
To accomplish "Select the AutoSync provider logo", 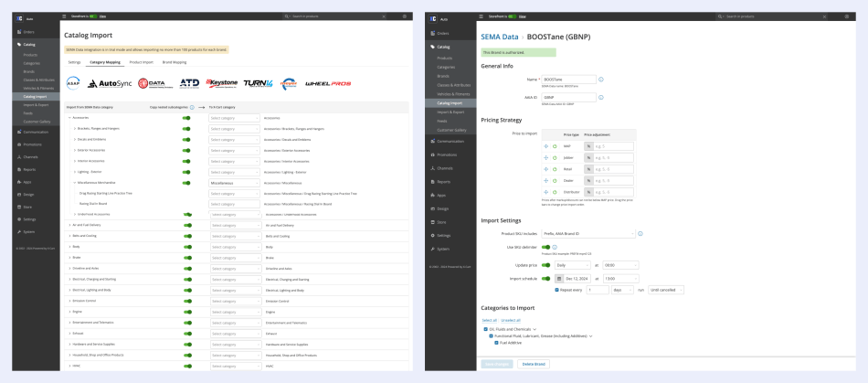I will (108, 83).
